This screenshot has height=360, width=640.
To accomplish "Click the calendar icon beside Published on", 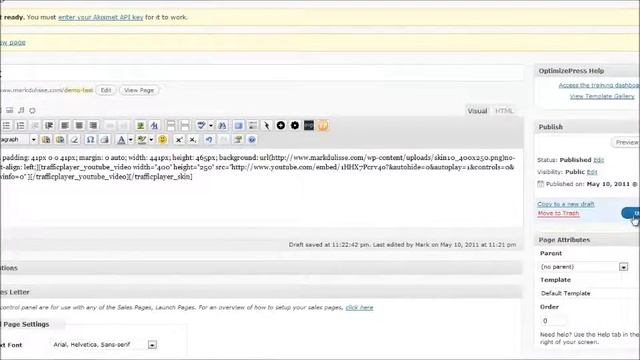I will pos(540,184).
